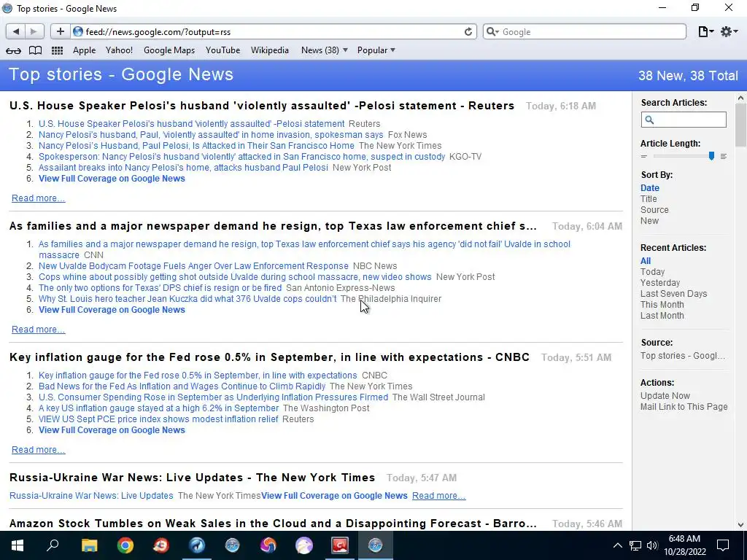Open File Explorer from taskbar
This screenshot has width=747, height=560.
coord(89,545)
